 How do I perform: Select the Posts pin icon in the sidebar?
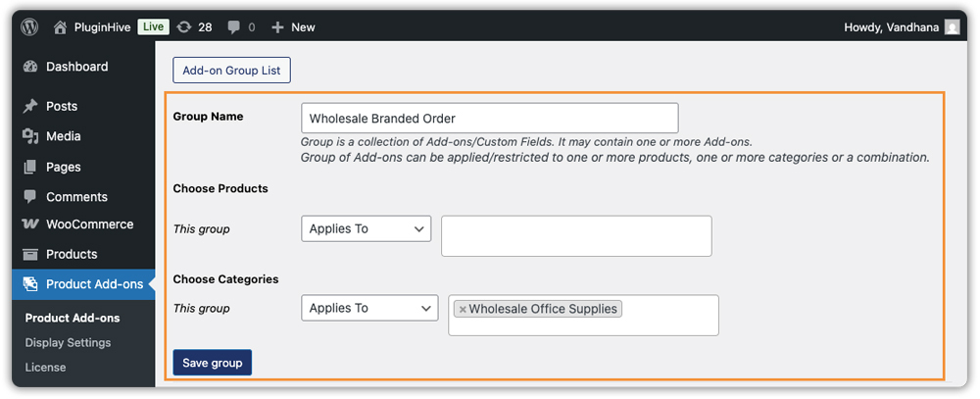point(29,106)
